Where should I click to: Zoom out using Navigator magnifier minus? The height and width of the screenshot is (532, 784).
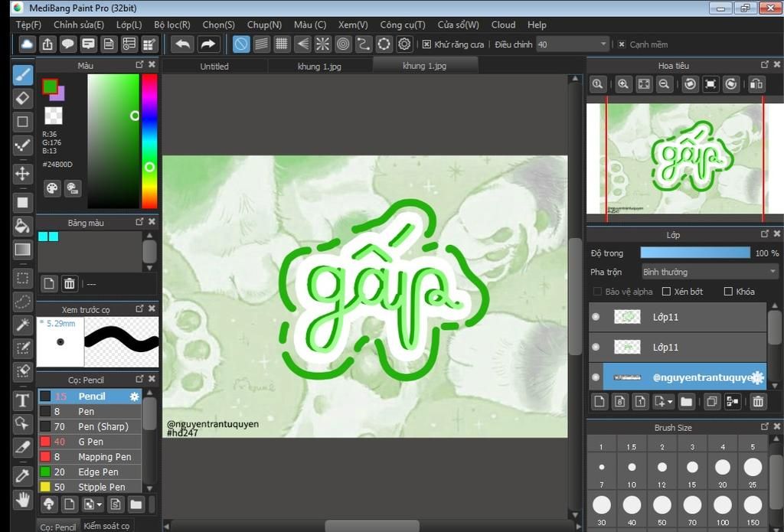point(664,84)
